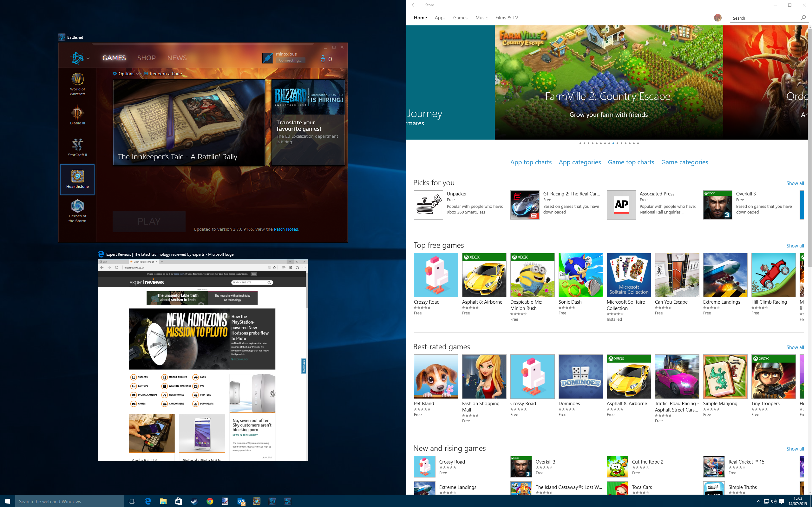This screenshot has height=507, width=812.
Task: Select Hearthstone in Battle.net sidebar
Action: click(x=77, y=179)
